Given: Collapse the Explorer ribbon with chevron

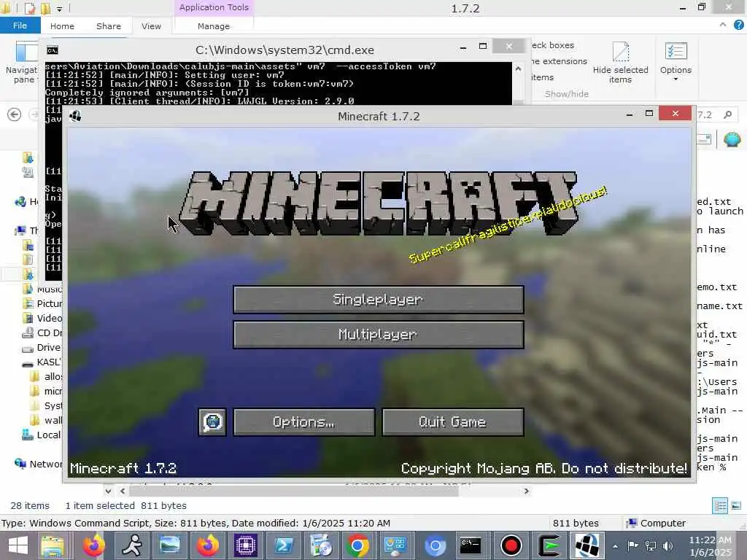Looking at the screenshot, I should tap(723, 24).
